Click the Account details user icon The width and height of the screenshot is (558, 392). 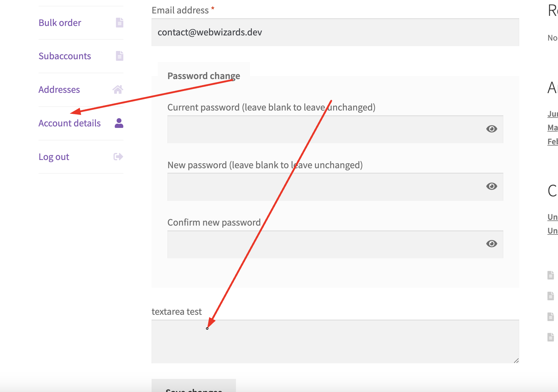coord(119,123)
